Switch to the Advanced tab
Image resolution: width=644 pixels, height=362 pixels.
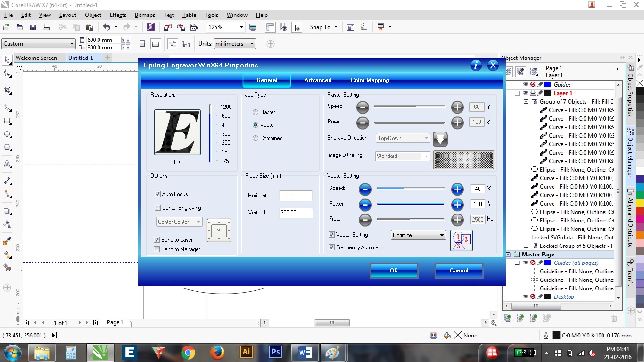coord(318,80)
